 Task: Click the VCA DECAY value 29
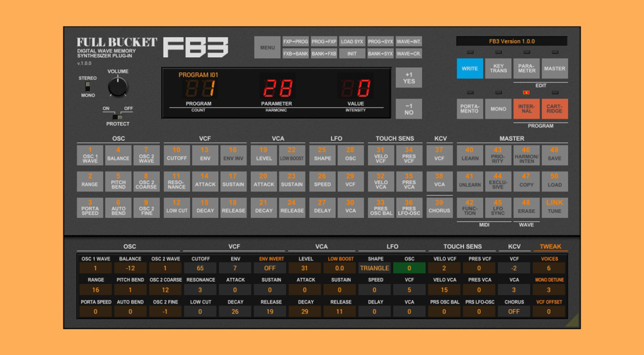pyautogui.click(x=305, y=312)
